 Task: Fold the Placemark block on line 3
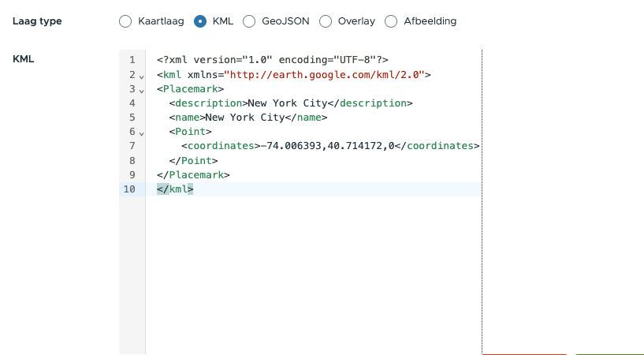point(141,90)
